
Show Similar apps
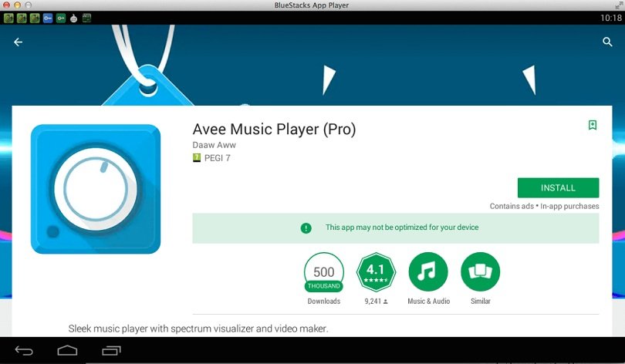click(480, 271)
